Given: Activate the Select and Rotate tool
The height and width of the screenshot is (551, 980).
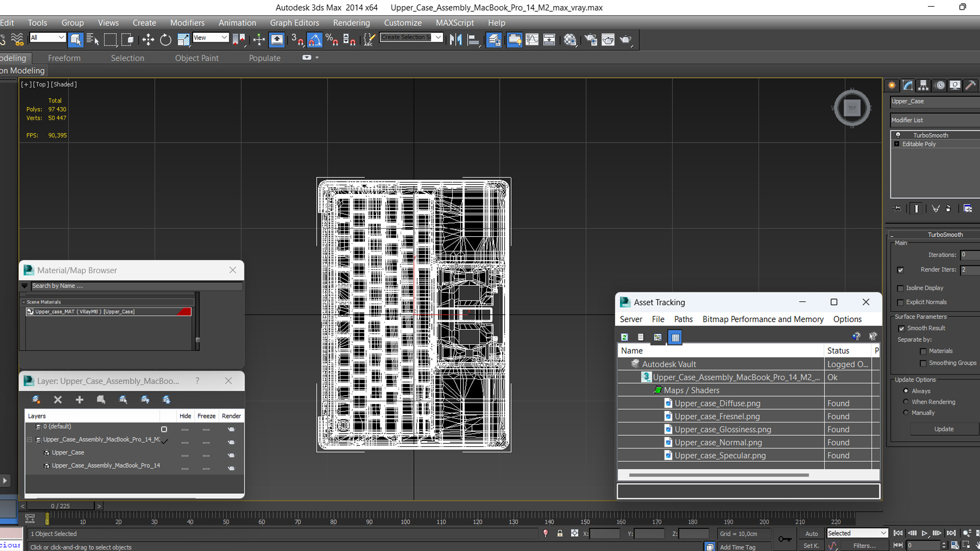Looking at the screenshot, I should [x=165, y=39].
